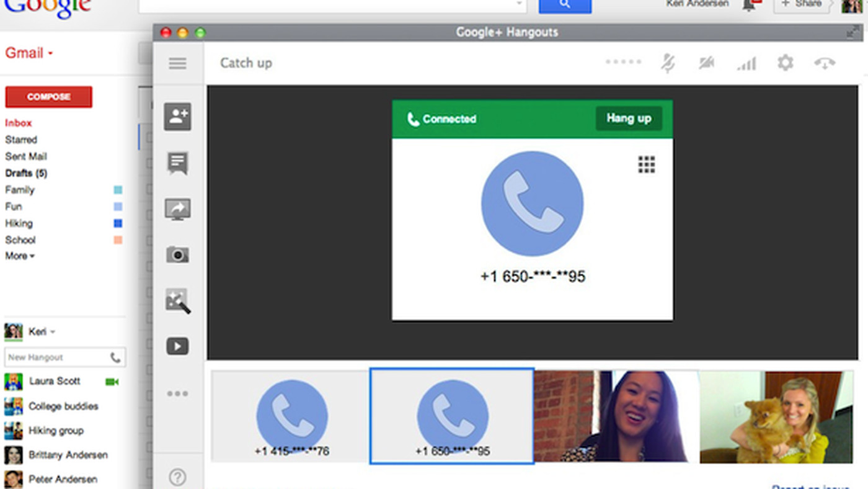Click the large blue phone avatar
Viewport: 868px width, 489px height.
coord(532,203)
